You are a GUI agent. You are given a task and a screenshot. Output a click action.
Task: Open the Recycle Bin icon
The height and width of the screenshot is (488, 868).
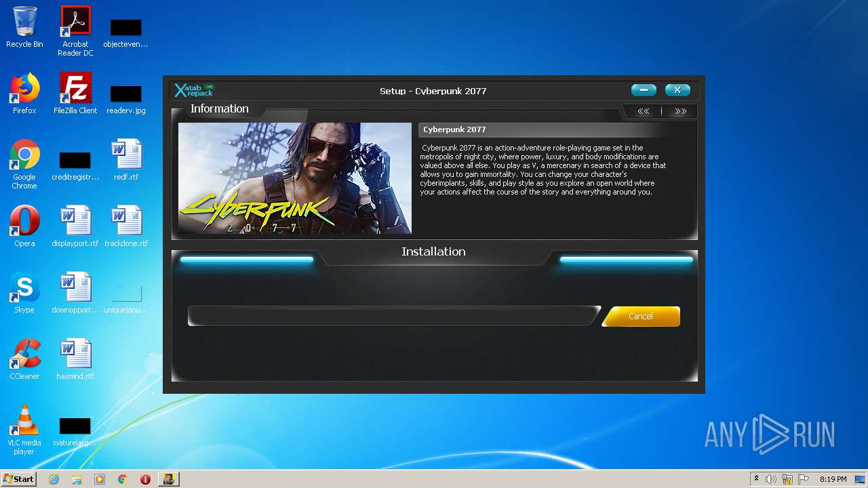pos(24,27)
